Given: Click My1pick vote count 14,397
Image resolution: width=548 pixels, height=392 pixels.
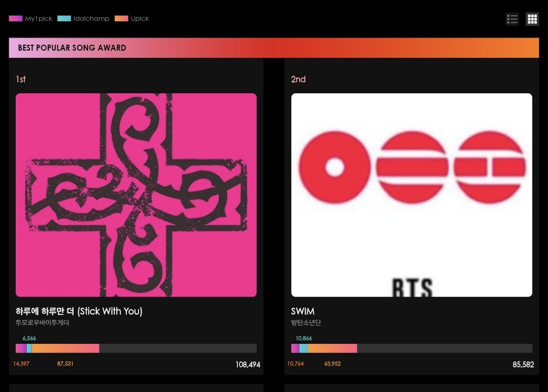Looking at the screenshot, I should point(21,364).
